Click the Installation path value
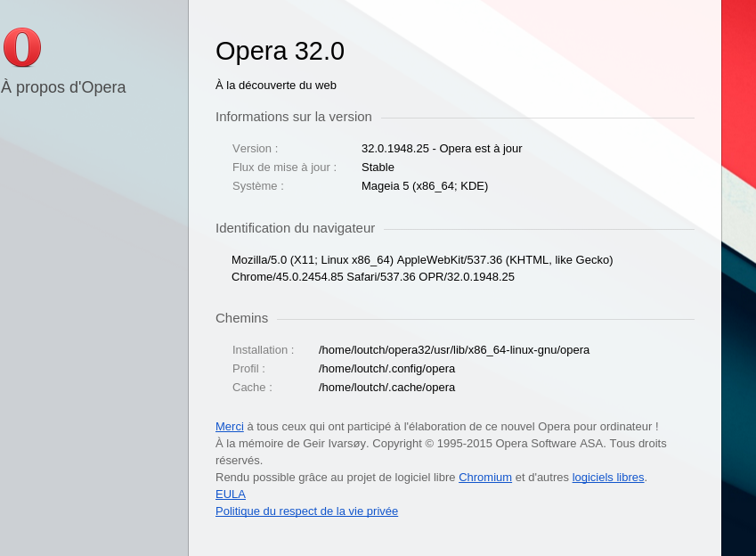The width and height of the screenshot is (756, 556). pos(454,350)
